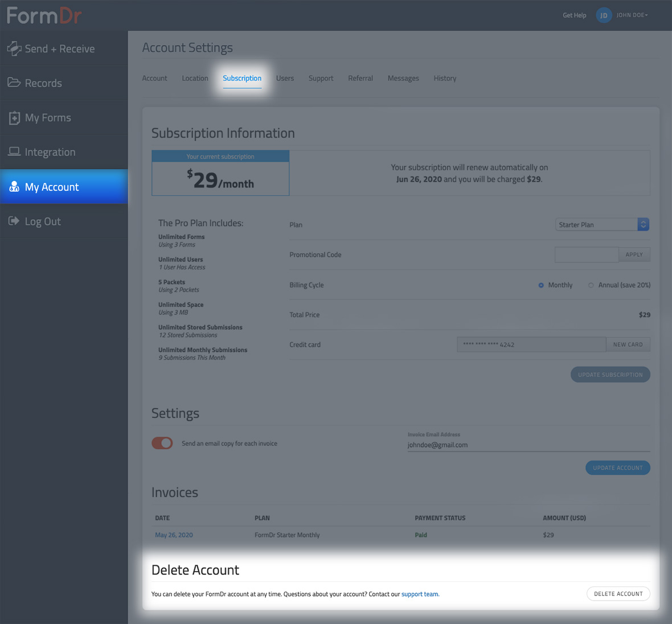
Task: Open the May 26, 2020 invoice
Action: tap(173, 535)
